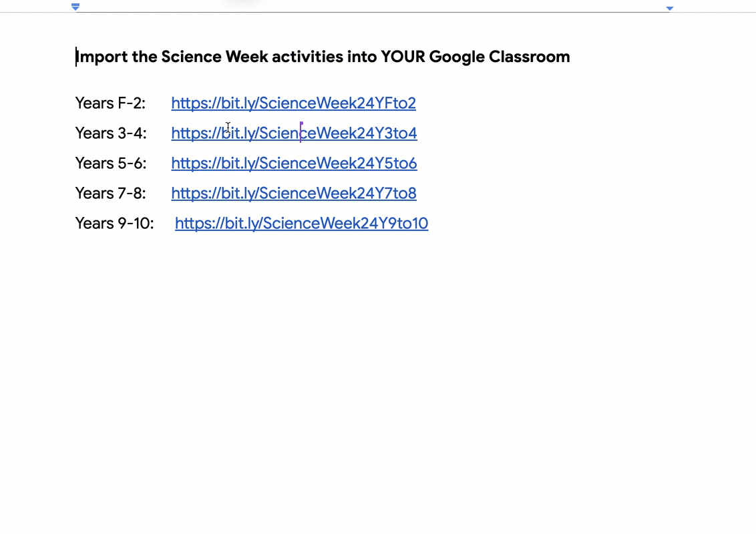Place cursor in the "Years 7-8:" label
The width and height of the screenshot is (756, 534).
coord(110,194)
